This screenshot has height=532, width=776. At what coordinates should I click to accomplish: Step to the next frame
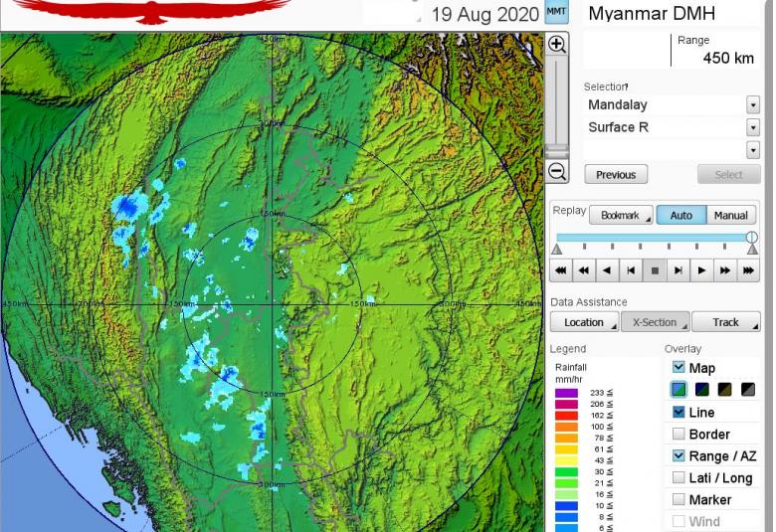[678, 269]
